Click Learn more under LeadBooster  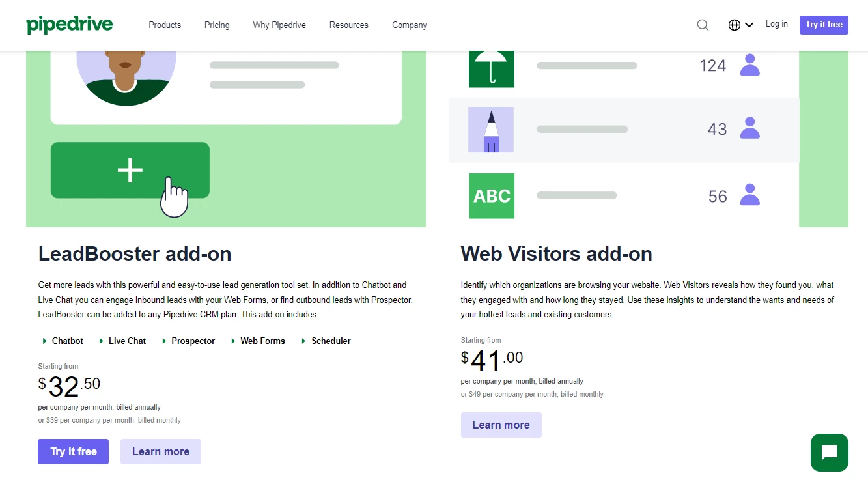coord(161,451)
